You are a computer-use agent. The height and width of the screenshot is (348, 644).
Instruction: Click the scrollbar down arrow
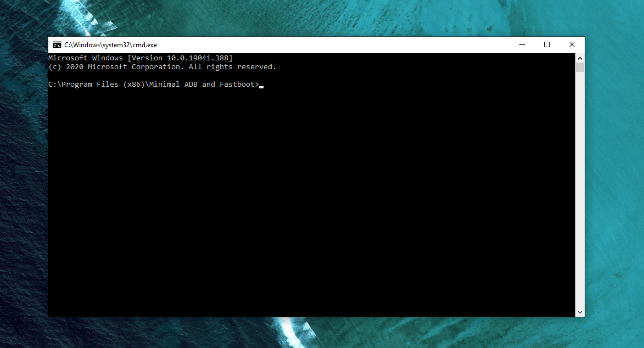(580, 312)
